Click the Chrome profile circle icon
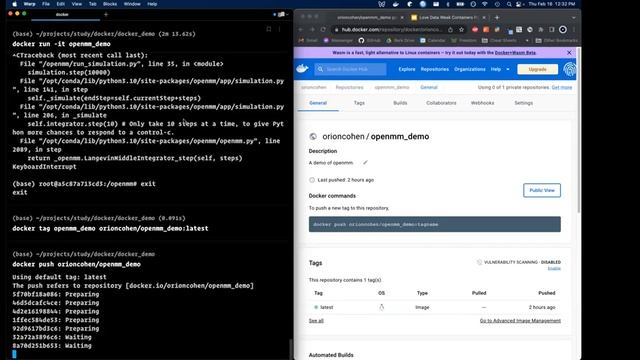 (562, 29)
